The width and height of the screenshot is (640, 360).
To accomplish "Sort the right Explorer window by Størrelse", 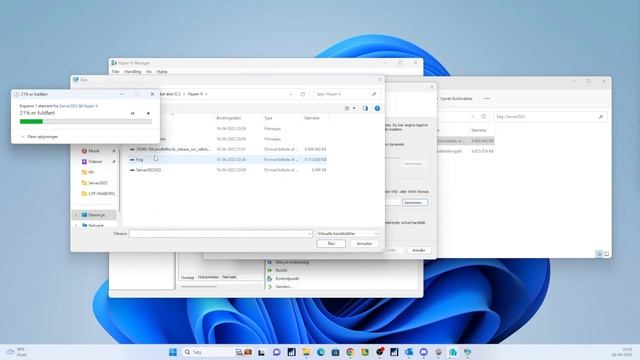I will pos(479,130).
